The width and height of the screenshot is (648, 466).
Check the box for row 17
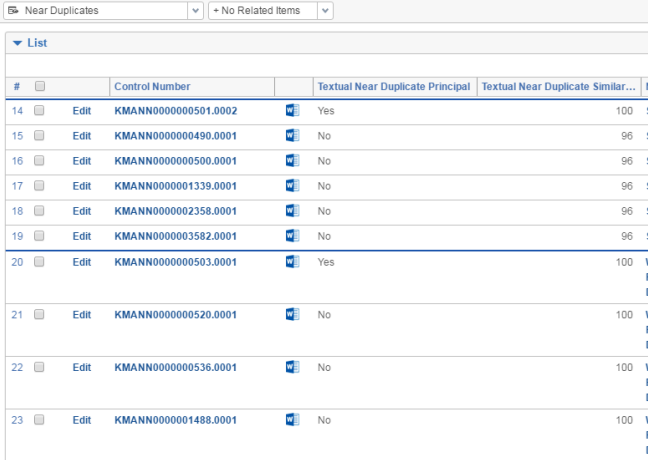39,186
